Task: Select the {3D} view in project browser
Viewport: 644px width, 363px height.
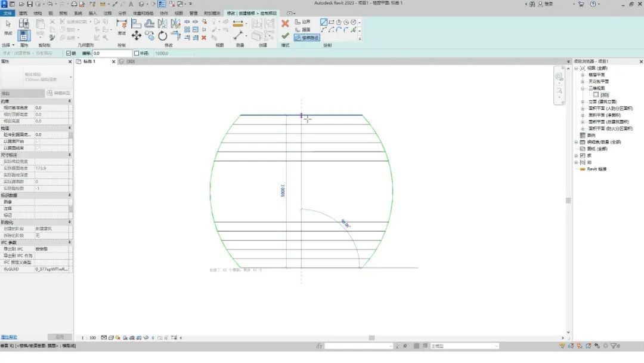Action: point(605,95)
